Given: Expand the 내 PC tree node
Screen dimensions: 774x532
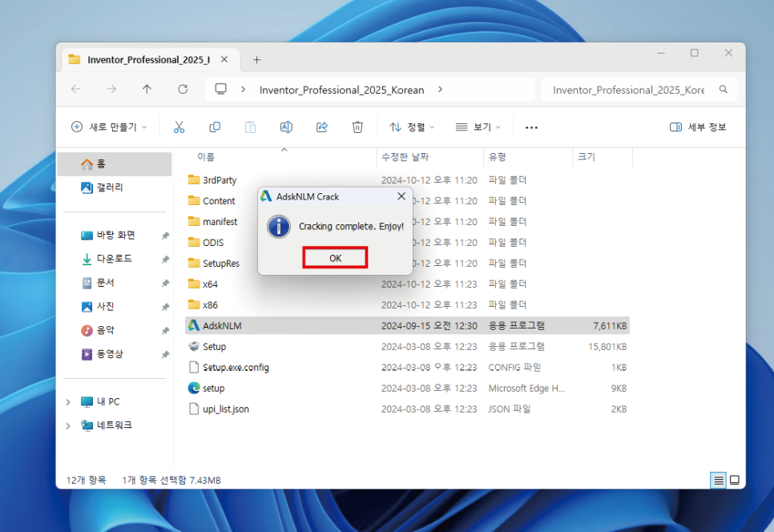Looking at the screenshot, I should pos(68,402).
